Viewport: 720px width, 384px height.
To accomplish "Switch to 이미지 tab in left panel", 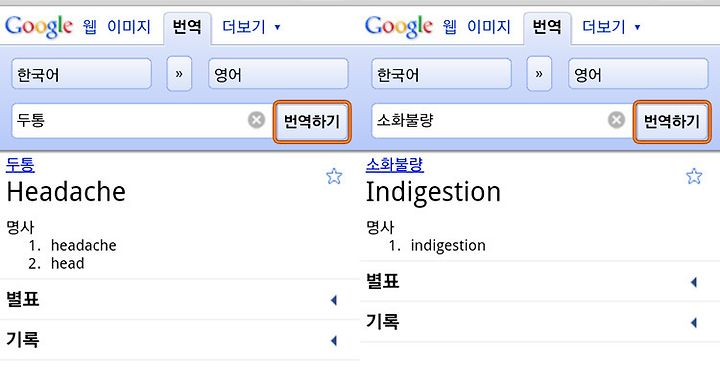I will (129, 27).
